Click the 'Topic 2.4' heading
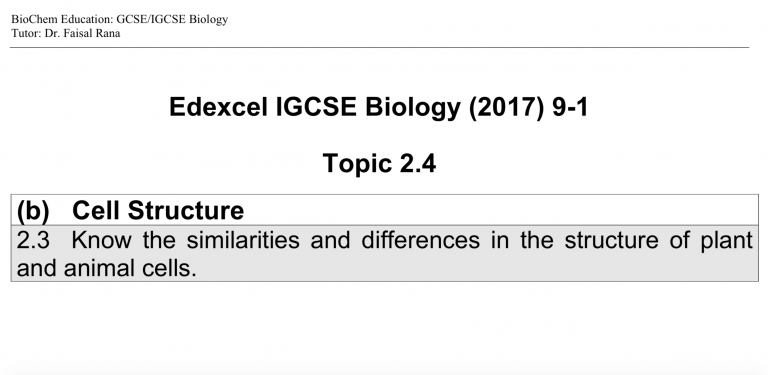Image resolution: width=768 pixels, height=375 pixels. pos(379,163)
